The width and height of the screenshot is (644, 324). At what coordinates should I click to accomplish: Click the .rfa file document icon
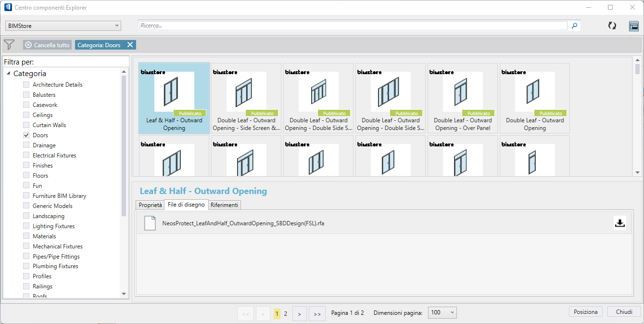(150, 223)
